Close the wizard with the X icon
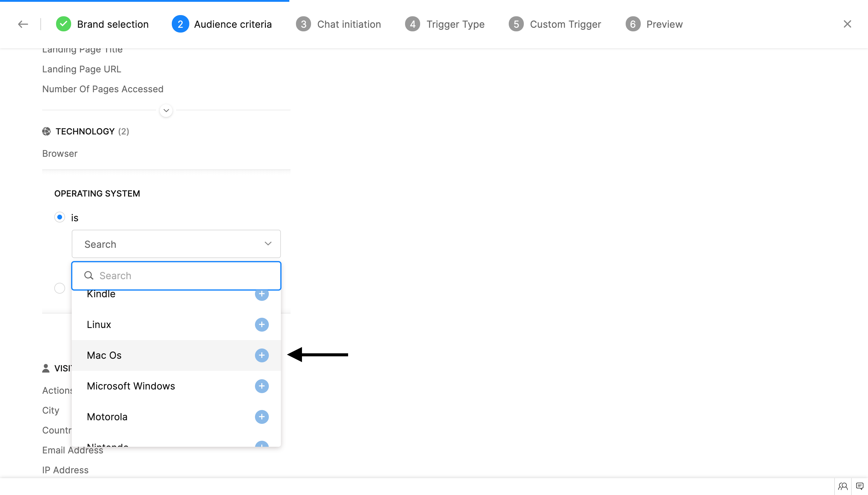Image resolution: width=868 pixels, height=495 pixels. click(847, 24)
